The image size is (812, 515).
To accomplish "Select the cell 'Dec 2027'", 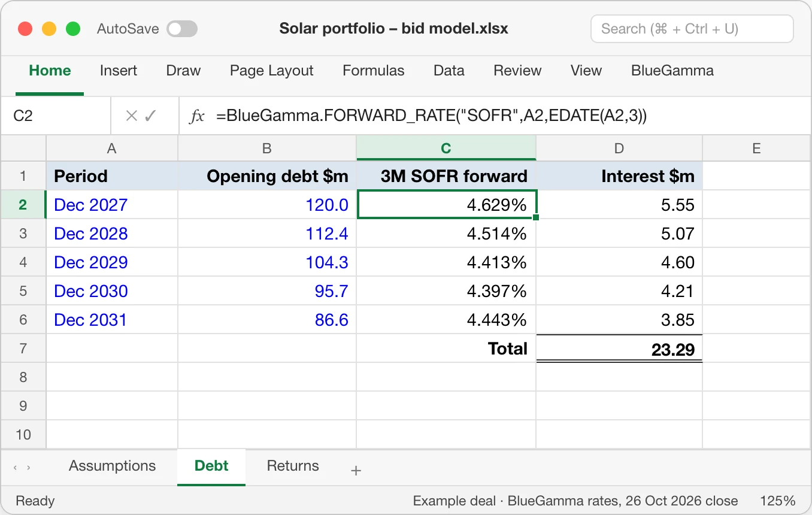I will coord(112,205).
